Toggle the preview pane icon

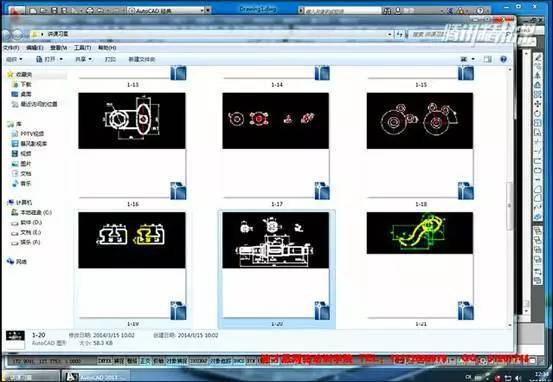point(488,59)
